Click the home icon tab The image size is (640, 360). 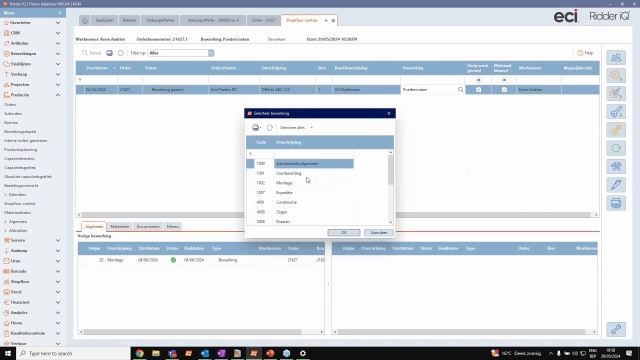(85, 20)
